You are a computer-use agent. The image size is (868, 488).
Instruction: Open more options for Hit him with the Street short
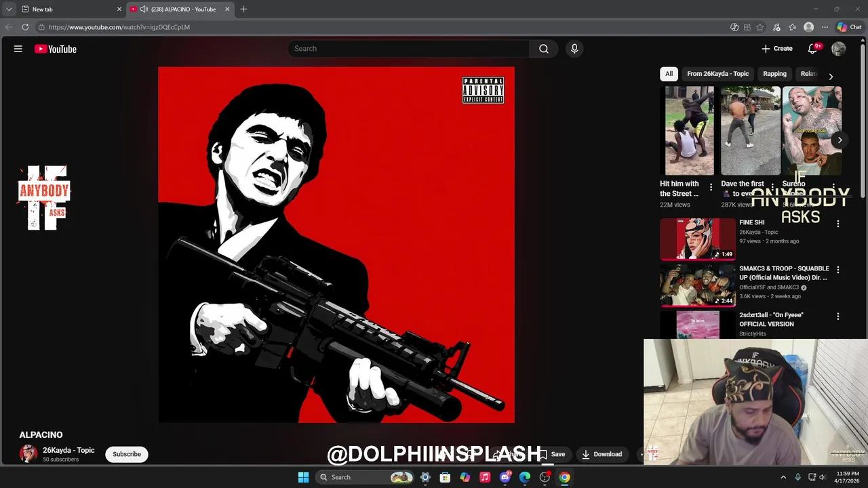pos(711,187)
